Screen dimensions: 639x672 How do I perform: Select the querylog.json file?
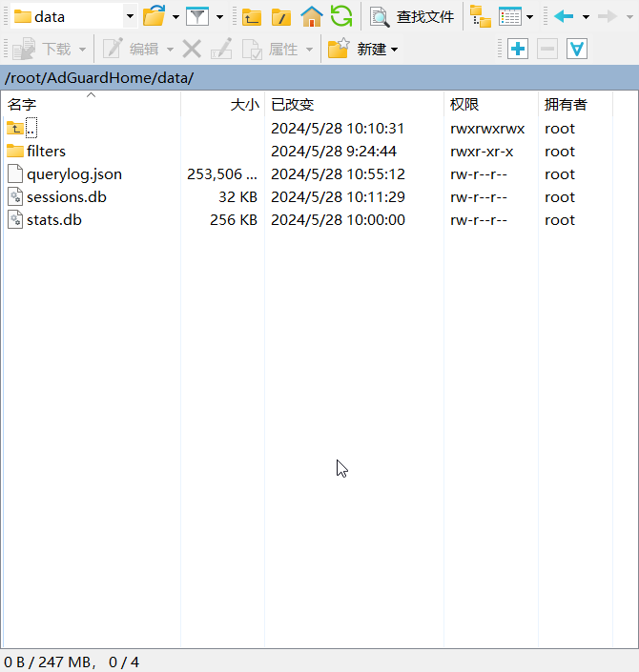click(73, 173)
